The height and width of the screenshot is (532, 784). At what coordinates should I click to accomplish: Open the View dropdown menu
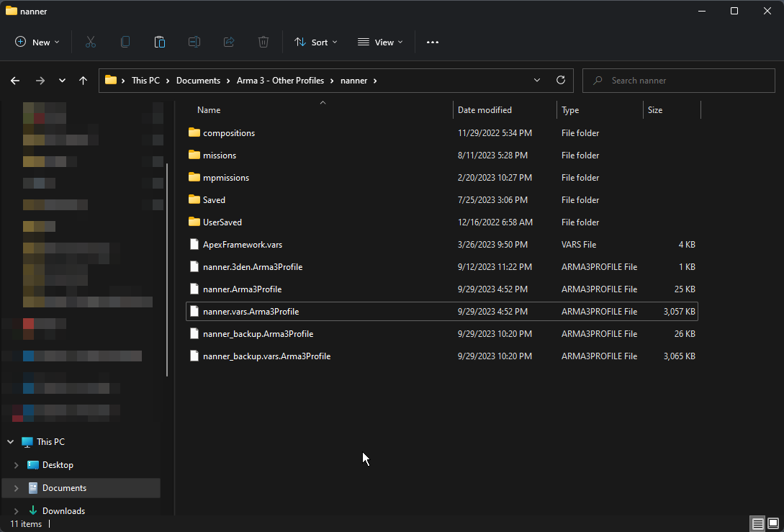pos(380,42)
